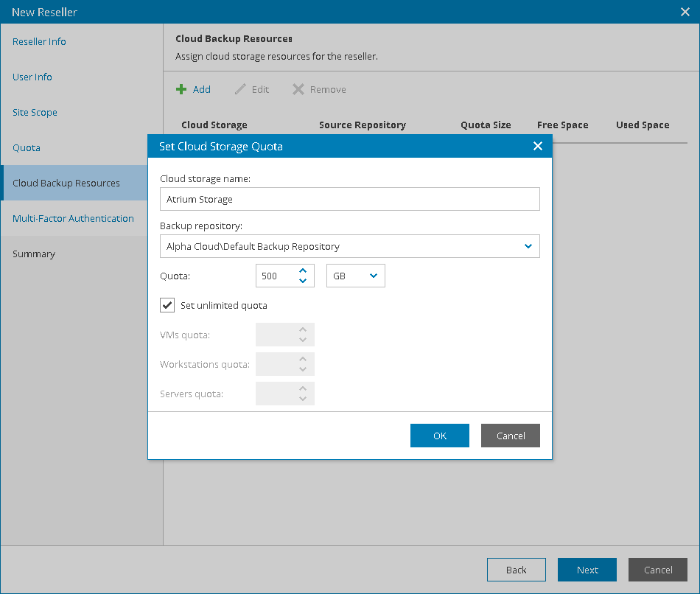
Task: Click the Back button in wizard
Action: pos(517,570)
